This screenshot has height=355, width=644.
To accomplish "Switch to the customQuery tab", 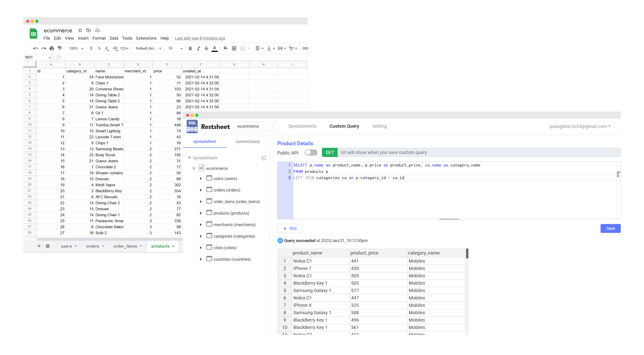I will point(247,141).
